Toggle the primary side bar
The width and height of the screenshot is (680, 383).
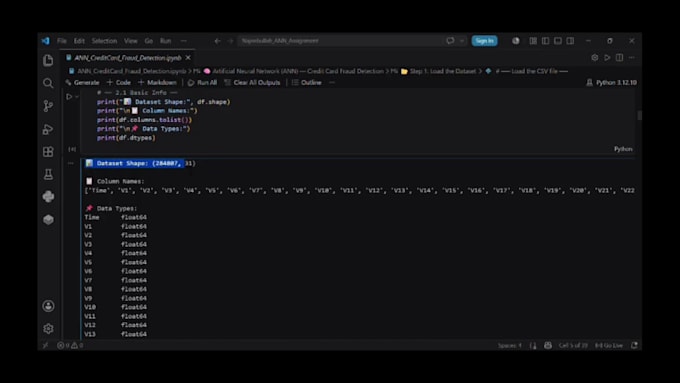click(546, 41)
